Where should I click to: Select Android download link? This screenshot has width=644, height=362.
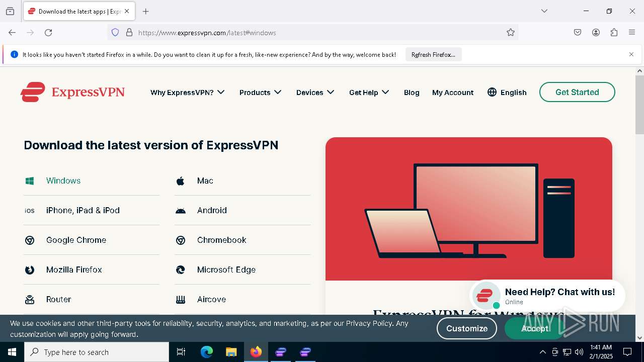click(x=212, y=211)
